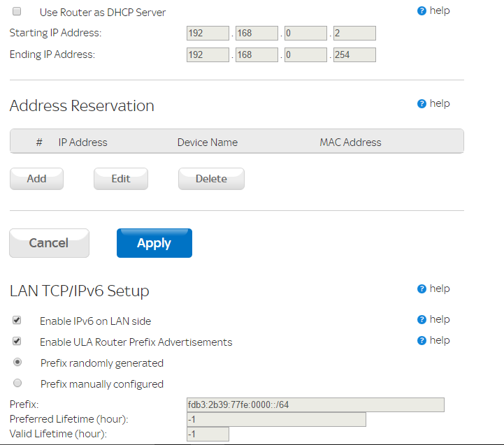The height and width of the screenshot is (445, 504).
Task: Click help icon for LAN TCP/IPv6 Setup
Action: (x=422, y=289)
